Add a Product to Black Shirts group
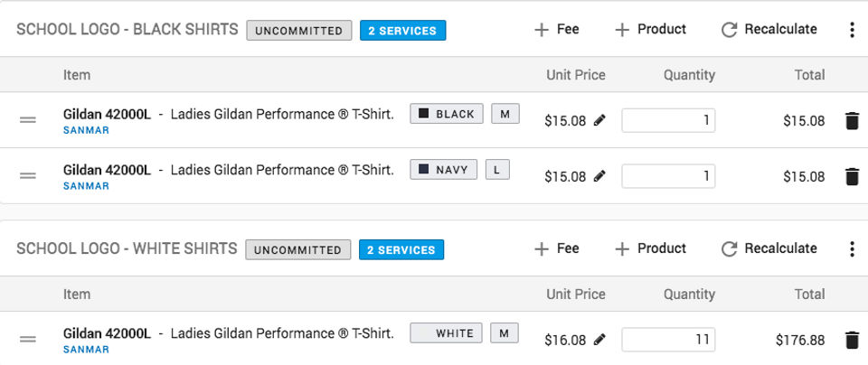 (x=650, y=29)
